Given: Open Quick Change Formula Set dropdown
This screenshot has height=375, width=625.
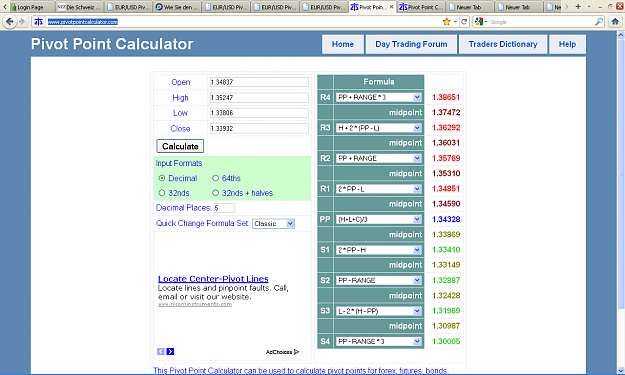Looking at the screenshot, I should click(273, 224).
